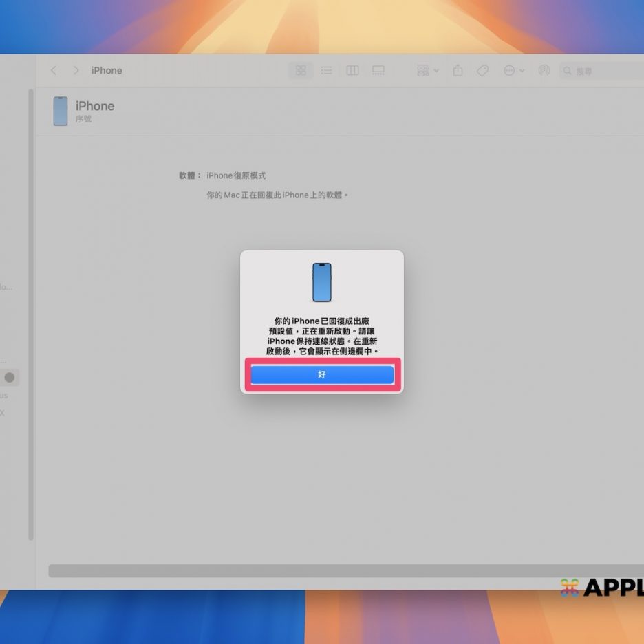Viewport: 644px width, 644px height.
Task: Click the AirDrop icon in toolbar
Action: coord(544,71)
